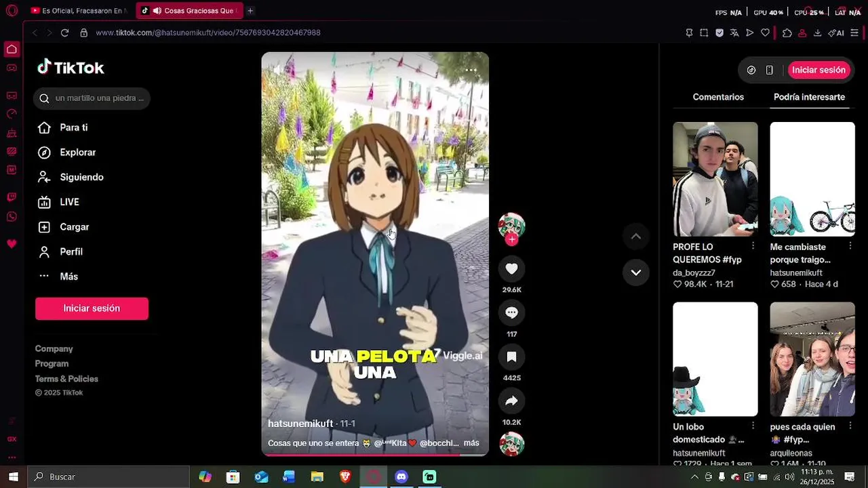Open the pues cada quien video thumbnail
This screenshot has height=488, width=868.
812,359
